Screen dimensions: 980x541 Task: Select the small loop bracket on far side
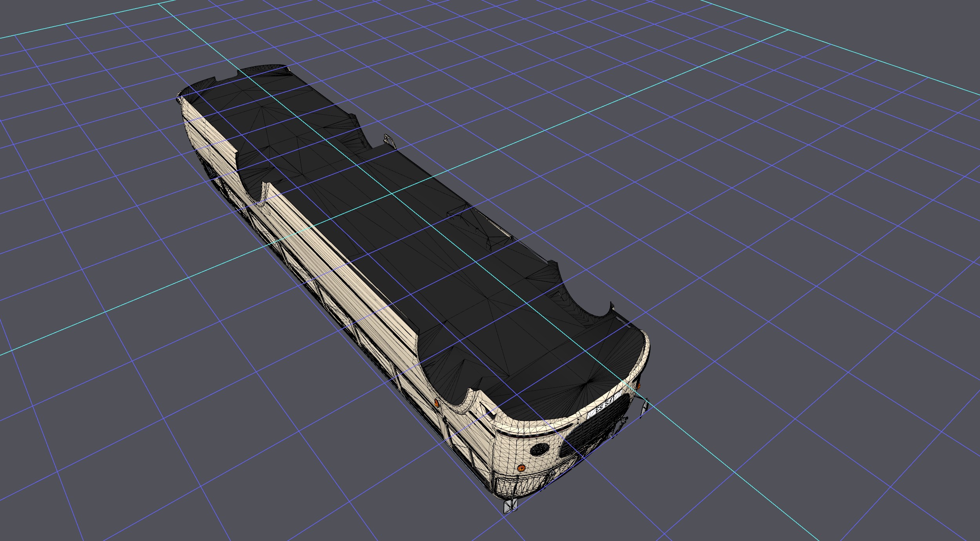coord(390,141)
